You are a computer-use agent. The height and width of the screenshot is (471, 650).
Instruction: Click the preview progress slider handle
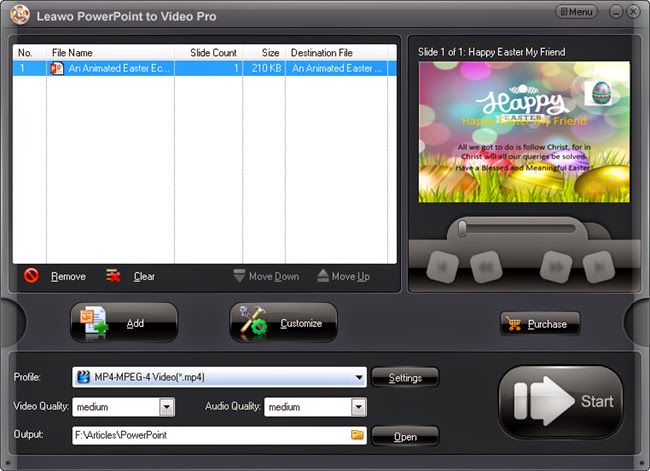coord(462,228)
